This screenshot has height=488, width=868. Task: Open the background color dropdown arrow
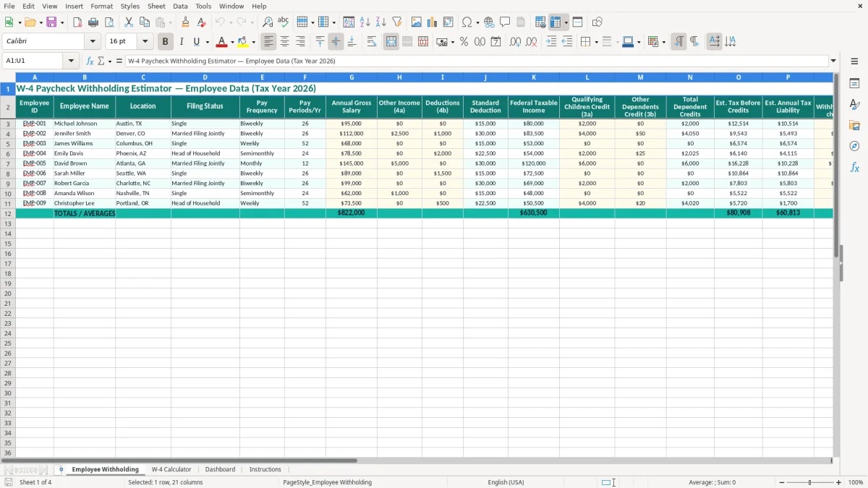(253, 42)
